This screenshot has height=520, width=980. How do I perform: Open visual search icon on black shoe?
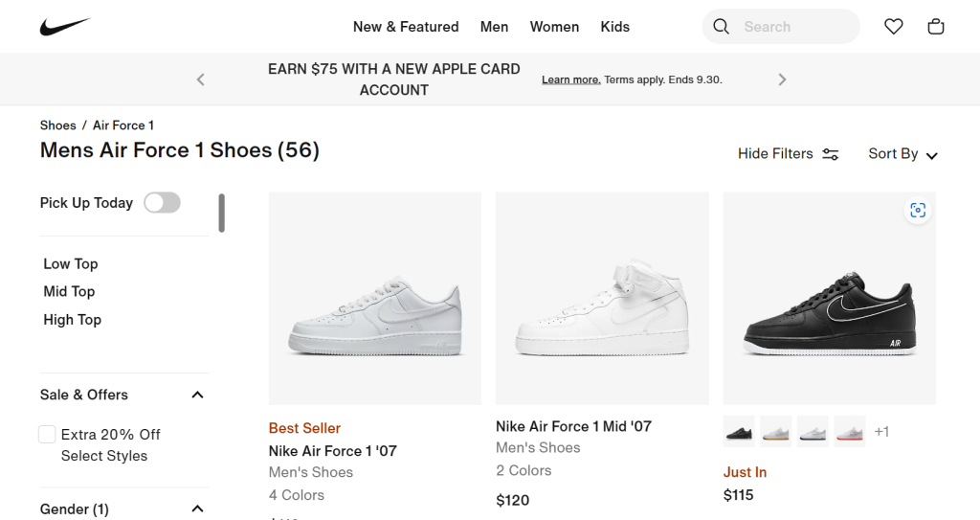[x=918, y=211]
